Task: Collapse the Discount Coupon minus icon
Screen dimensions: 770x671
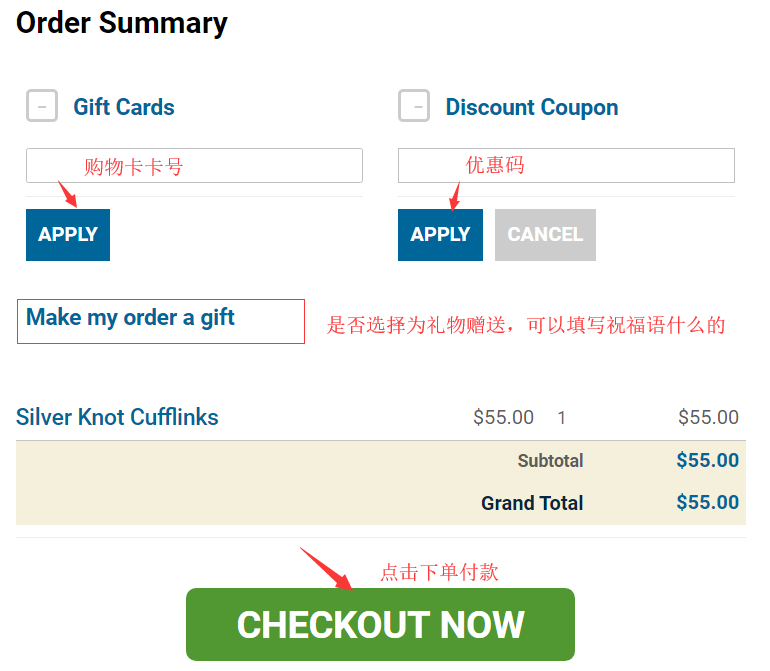Action: (x=414, y=105)
